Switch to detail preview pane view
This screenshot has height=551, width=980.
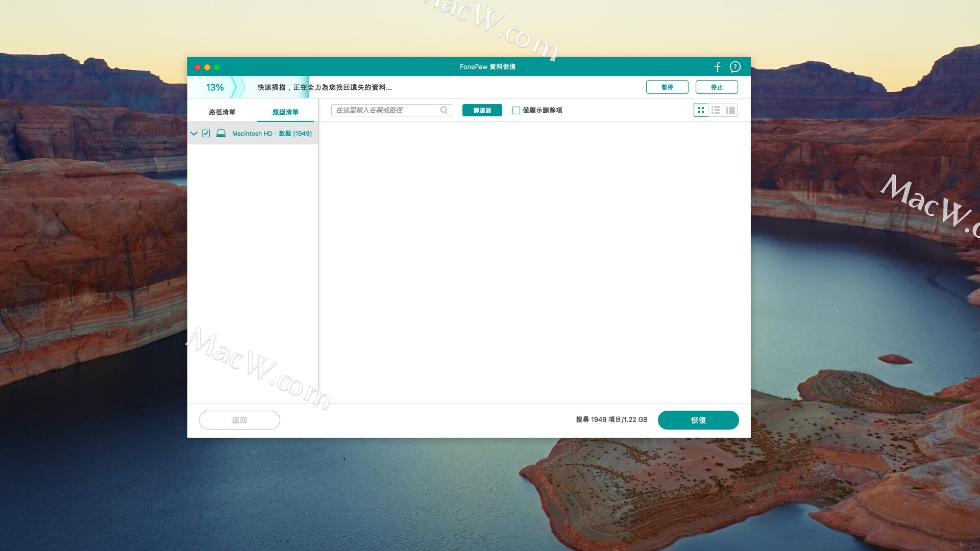pyautogui.click(x=730, y=110)
